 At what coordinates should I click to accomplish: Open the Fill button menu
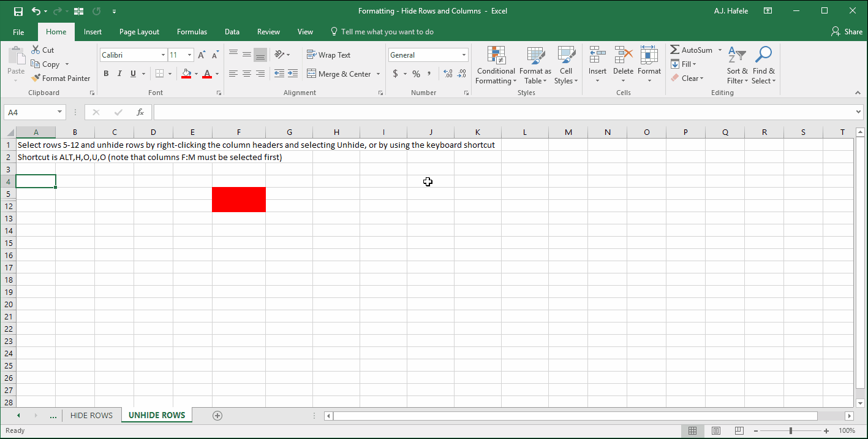point(684,64)
